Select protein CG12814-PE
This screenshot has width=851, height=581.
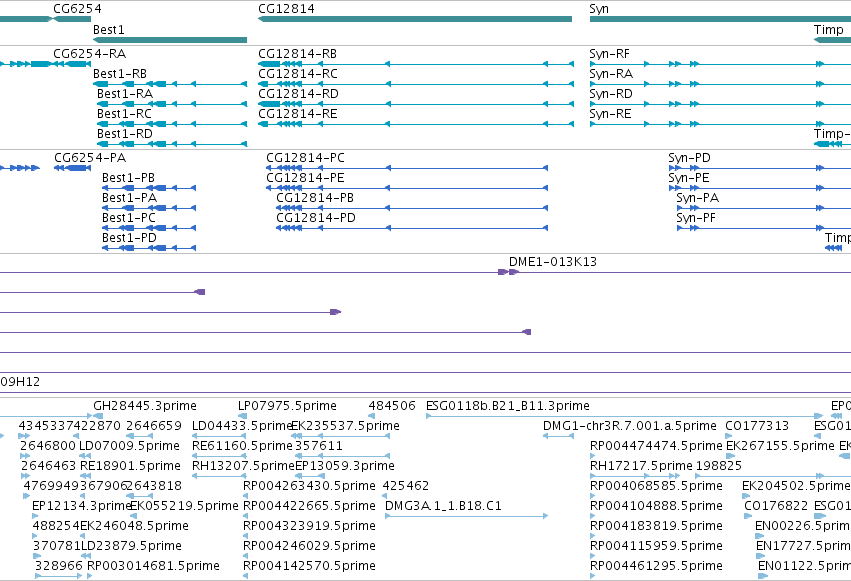[407, 188]
